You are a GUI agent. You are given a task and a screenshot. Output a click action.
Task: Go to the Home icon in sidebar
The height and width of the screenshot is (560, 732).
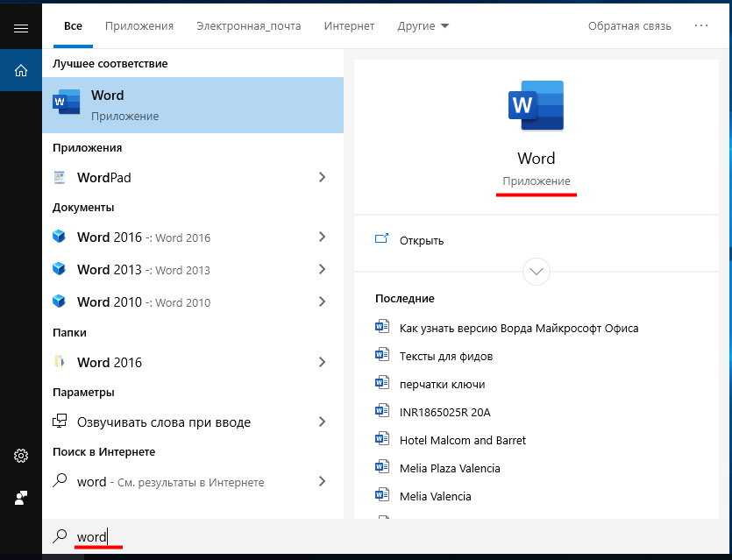point(21,70)
